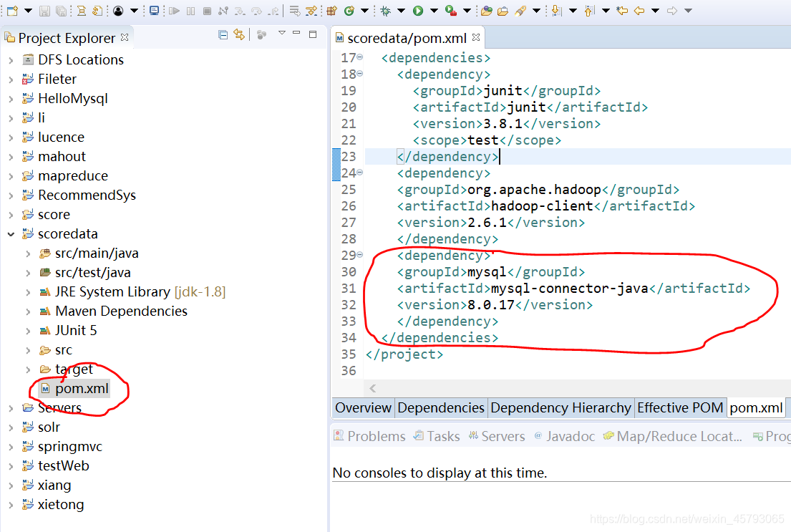The image size is (791, 532).
Task: Open the Tasks view tab
Action: coord(437,436)
